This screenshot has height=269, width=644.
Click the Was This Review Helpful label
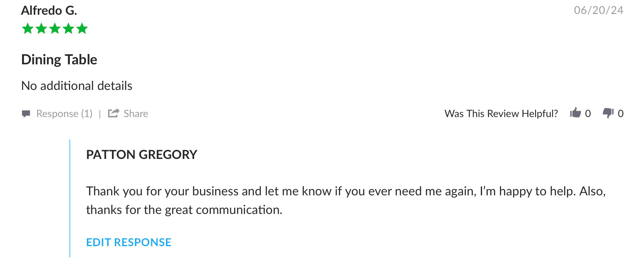click(x=501, y=114)
